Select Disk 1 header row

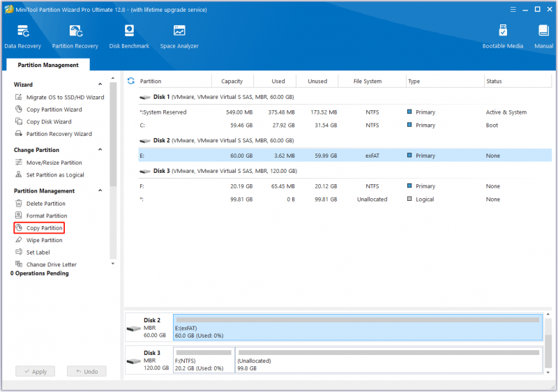[x=345, y=97]
